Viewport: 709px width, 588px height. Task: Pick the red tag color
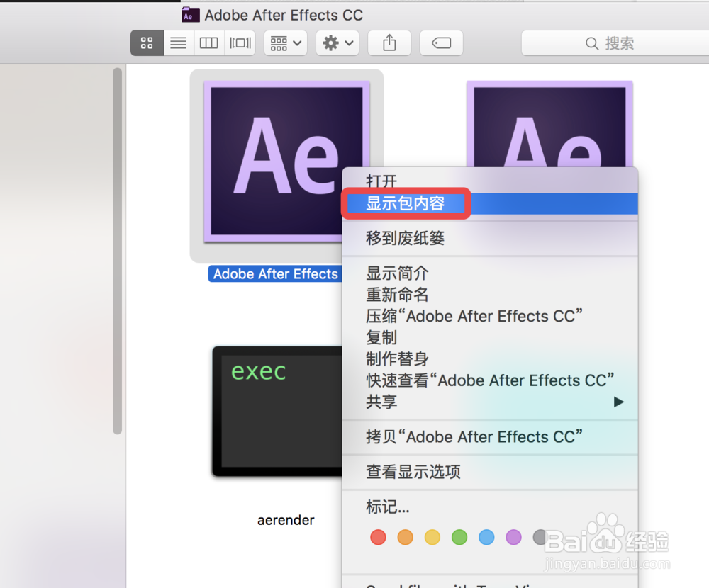pos(378,538)
